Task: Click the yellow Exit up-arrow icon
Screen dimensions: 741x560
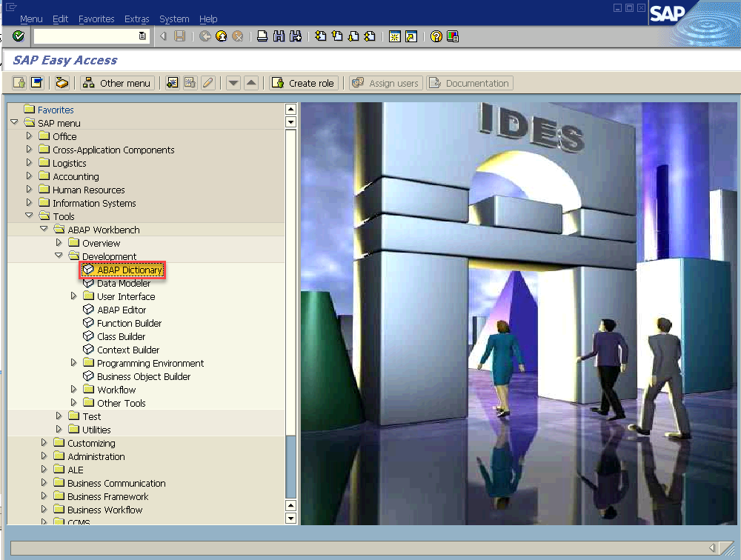Action: point(221,36)
